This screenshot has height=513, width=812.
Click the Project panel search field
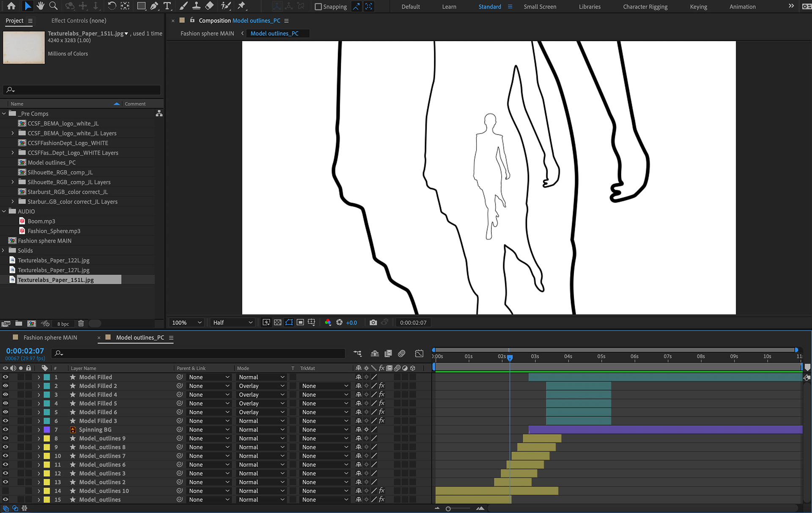(82, 90)
